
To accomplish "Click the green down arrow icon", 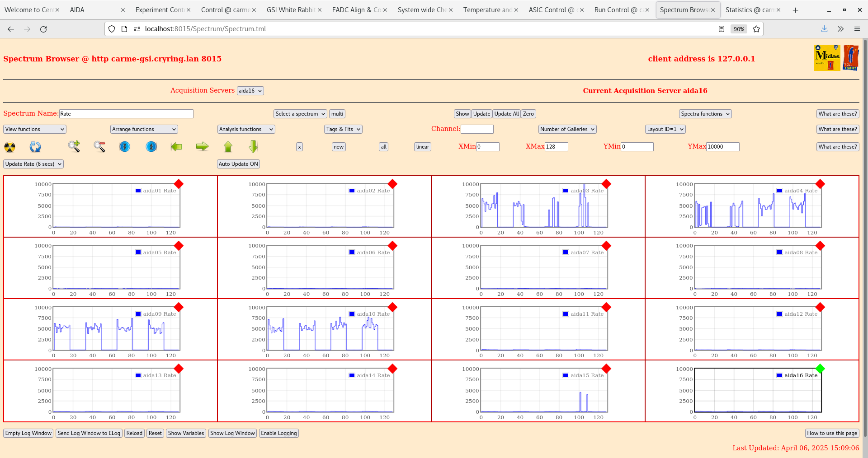I will coord(254,146).
